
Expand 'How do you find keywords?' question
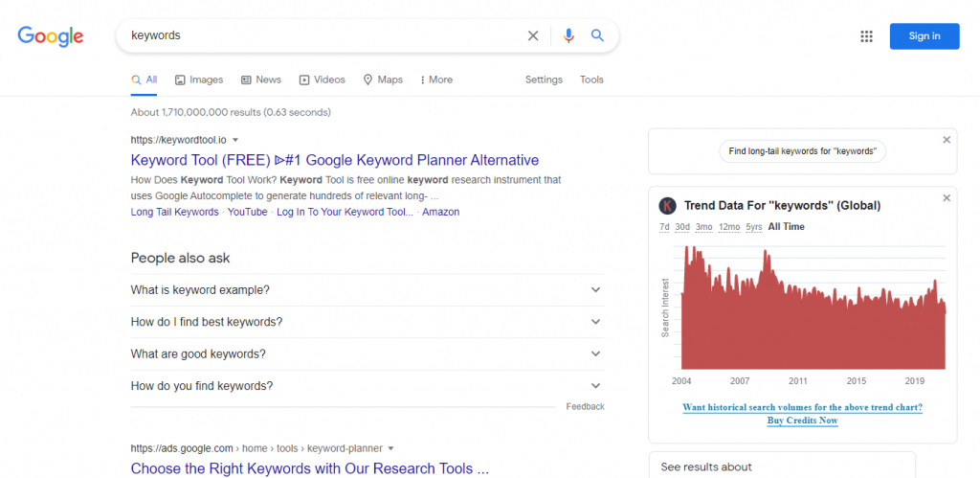(x=367, y=386)
